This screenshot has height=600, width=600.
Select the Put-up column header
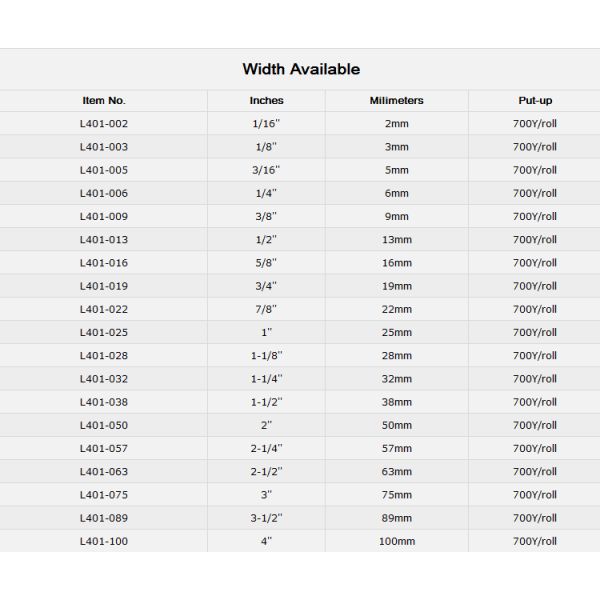click(x=534, y=101)
